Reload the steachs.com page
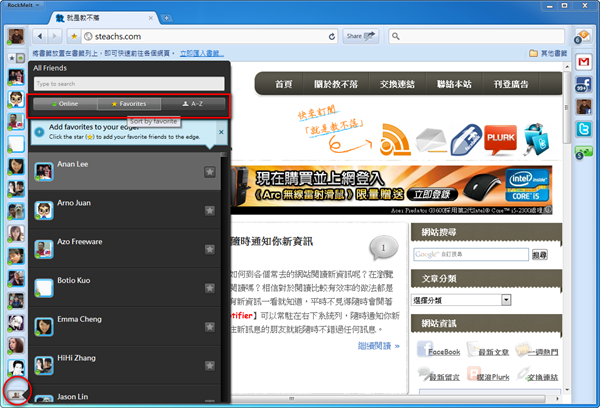This screenshot has height=408, width=600. (332, 36)
